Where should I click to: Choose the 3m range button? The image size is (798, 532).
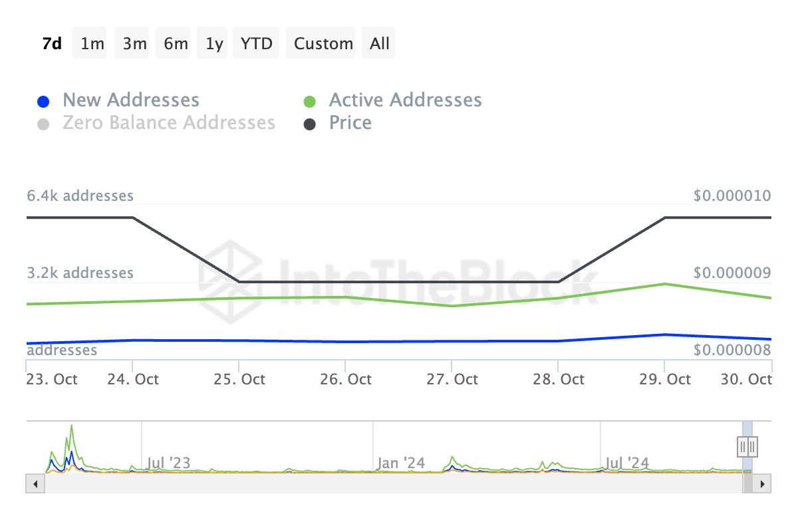(134, 44)
